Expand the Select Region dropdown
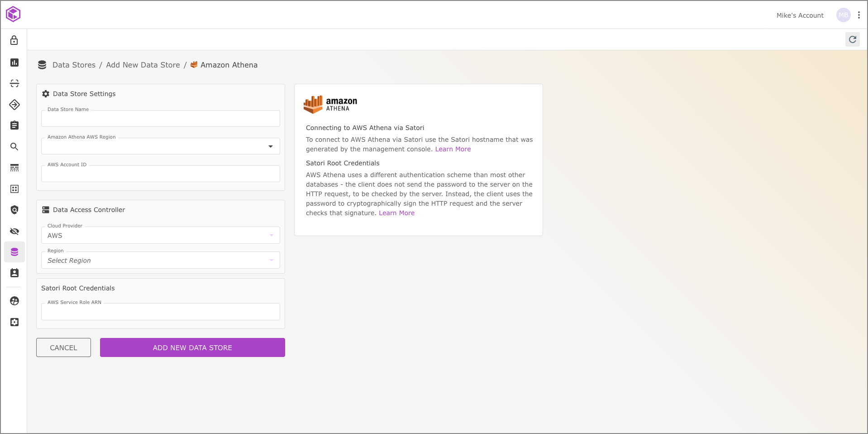The height and width of the screenshot is (434, 868). [x=161, y=260]
